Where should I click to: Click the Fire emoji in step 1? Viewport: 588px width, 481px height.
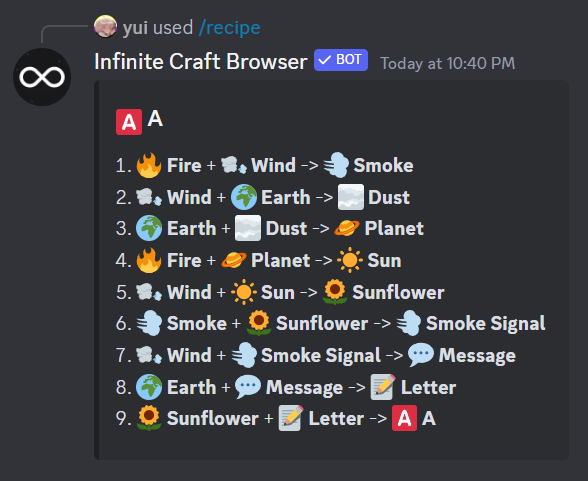pos(149,165)
